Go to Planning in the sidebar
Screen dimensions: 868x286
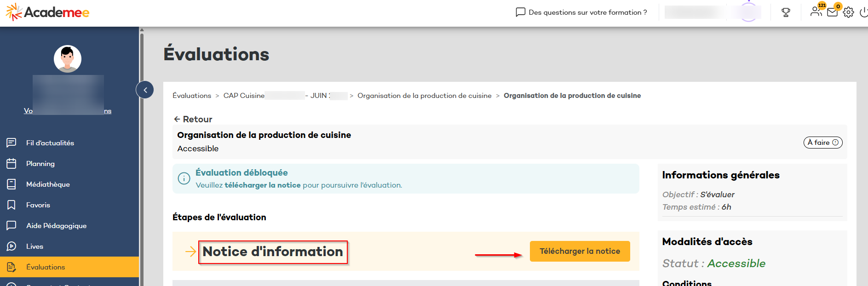[x=40, y=164]
